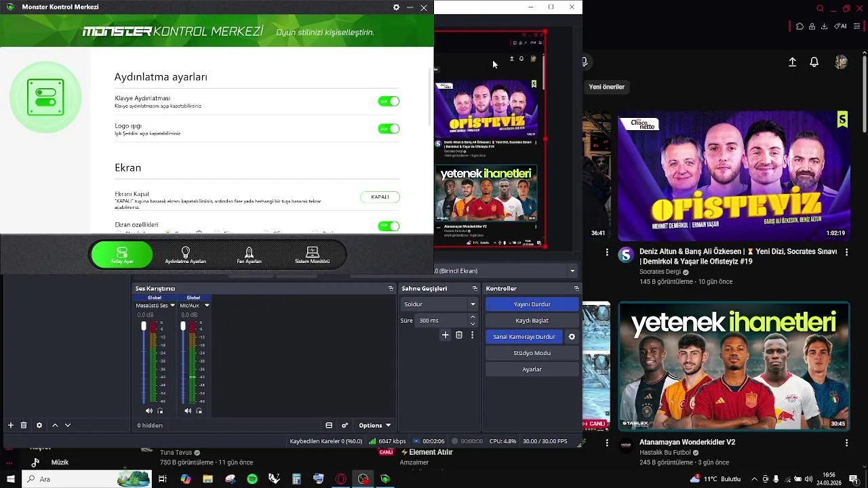The height and width of the screenshot is (488, 868).
Task: Move the source up with up arrow
Action: point(55,425)
